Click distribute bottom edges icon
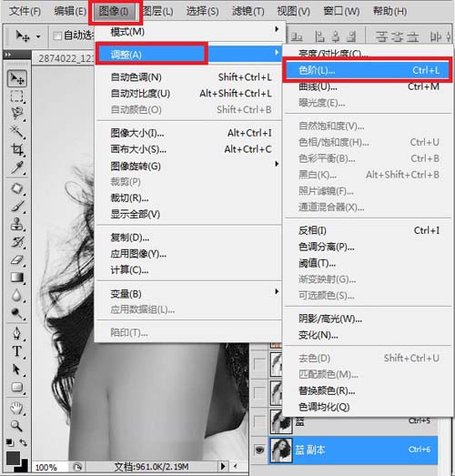Screen dimensions: 455x476 (x=412, y=37)
